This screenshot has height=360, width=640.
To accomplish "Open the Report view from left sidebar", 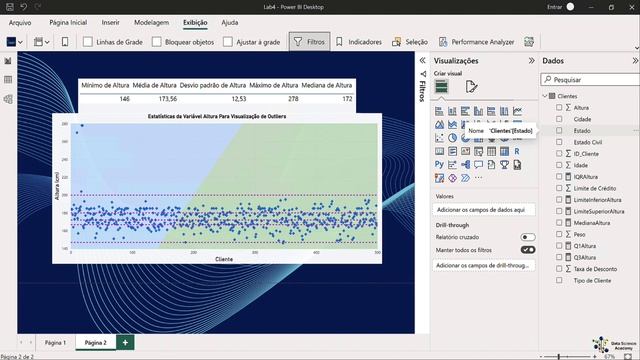I will (8, 61).
